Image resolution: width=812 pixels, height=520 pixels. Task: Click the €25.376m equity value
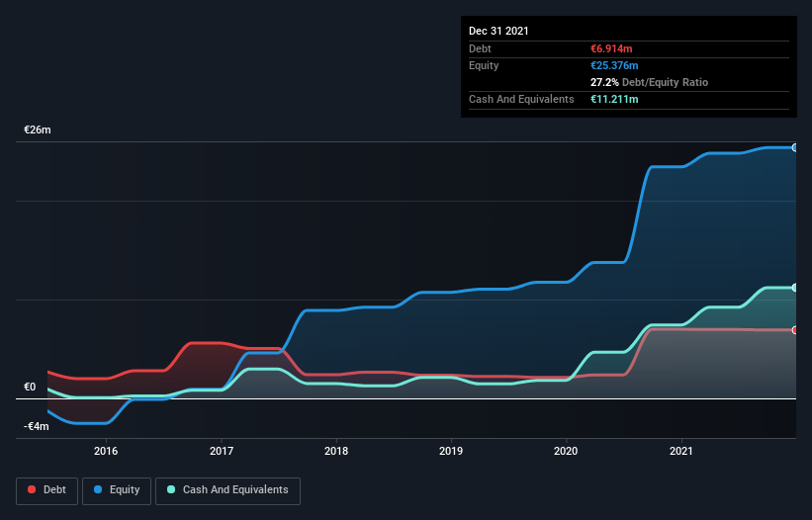614,65
